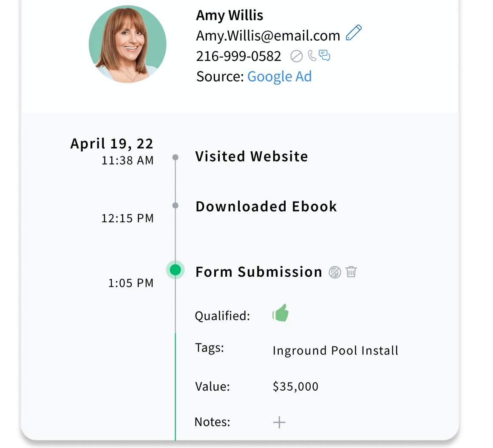Select the Downloaded Ebook timeline marker
The image size is (493, 448).
(x=176, y=205)
